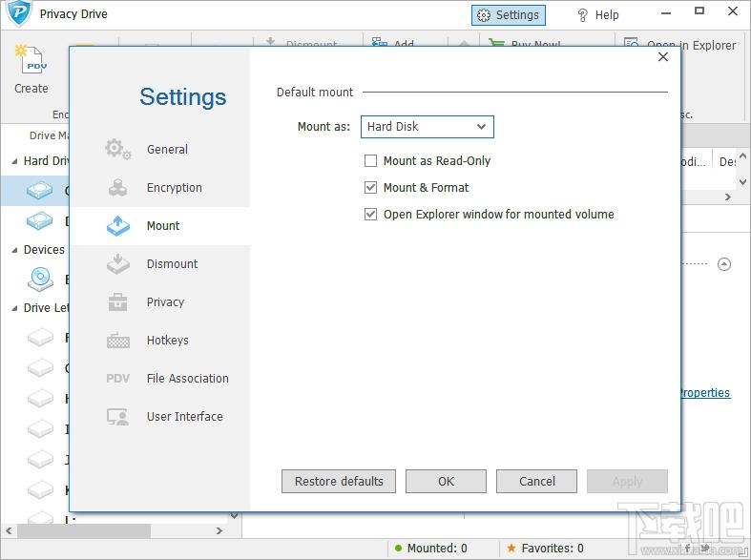This screenshot has height=560, width=751.
Task: Select the first hard drive icon in tree
Action: (40, 191)
